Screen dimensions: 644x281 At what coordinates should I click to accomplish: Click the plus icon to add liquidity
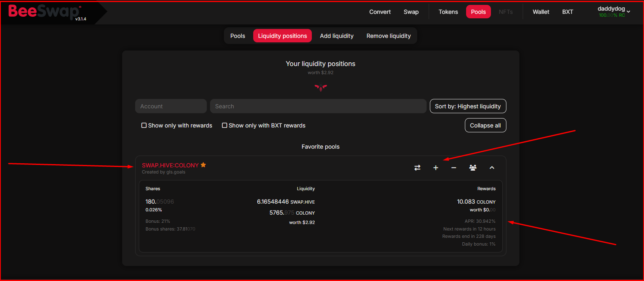pyautogui.click(x=436, y=168)
